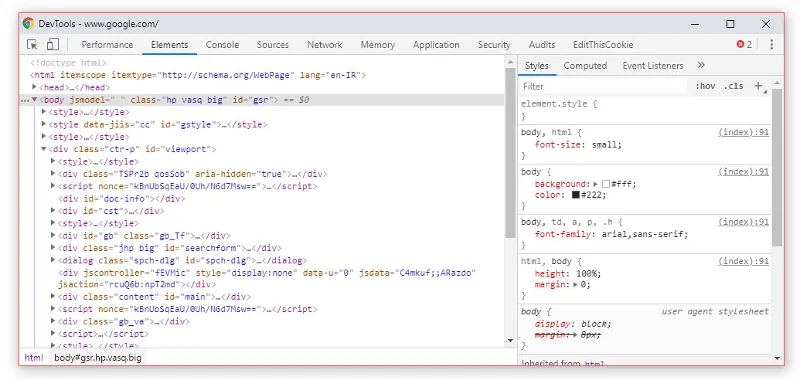The height and width of the screenshot is (380, 800).
Task: Toggle the .cls class editor button
Action: pos(734,86)
